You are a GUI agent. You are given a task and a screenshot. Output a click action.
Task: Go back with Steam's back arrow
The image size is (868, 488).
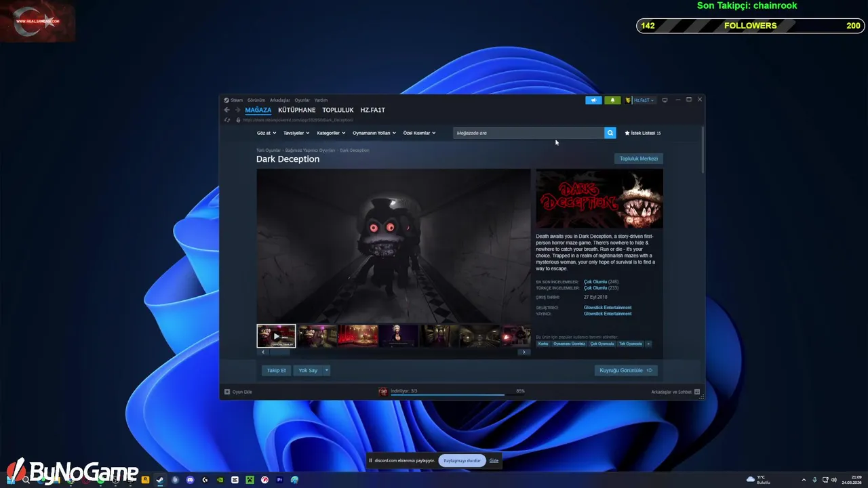click(227, 110)
